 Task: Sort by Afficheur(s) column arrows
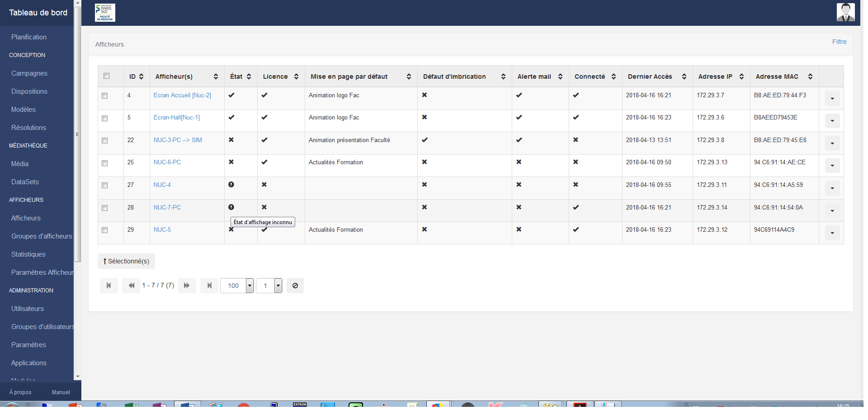[216, 76]
